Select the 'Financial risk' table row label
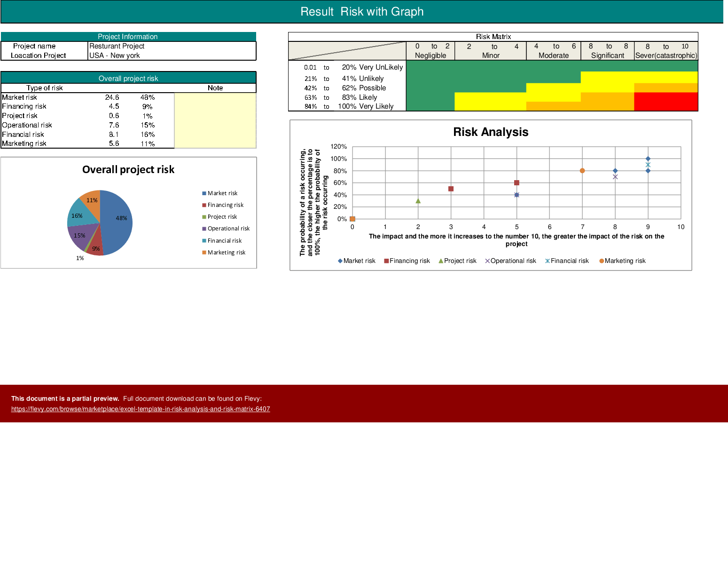Viewport: 728px width, 563px height. (23, 135)
